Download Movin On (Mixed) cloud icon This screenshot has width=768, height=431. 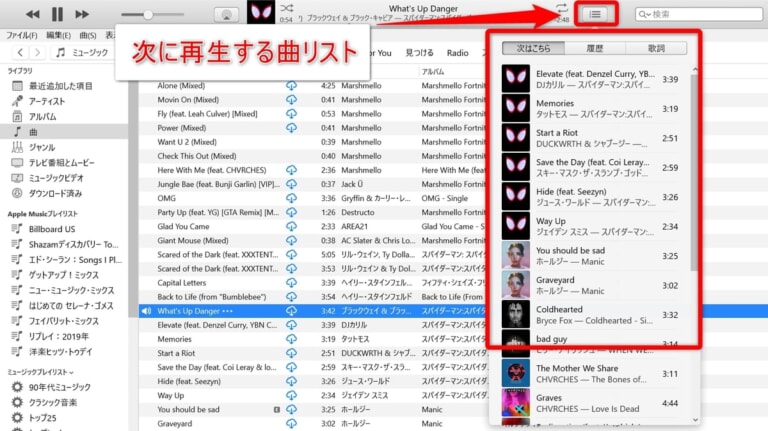click(x=291, y=99)
